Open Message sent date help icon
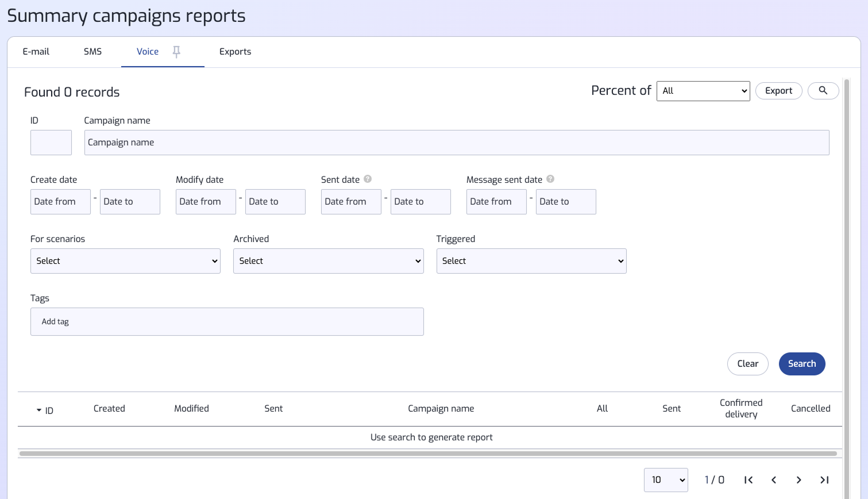The height and width of the screenshot is (499, 868). pos(550,179)
